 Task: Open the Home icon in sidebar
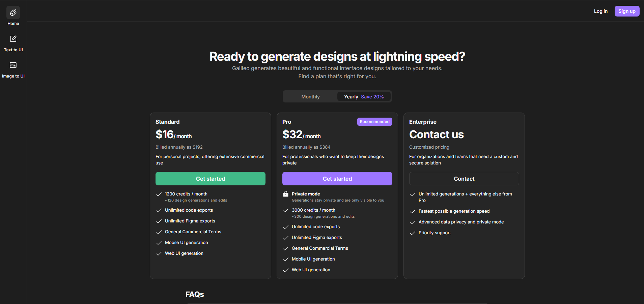(x=13, y=12)
